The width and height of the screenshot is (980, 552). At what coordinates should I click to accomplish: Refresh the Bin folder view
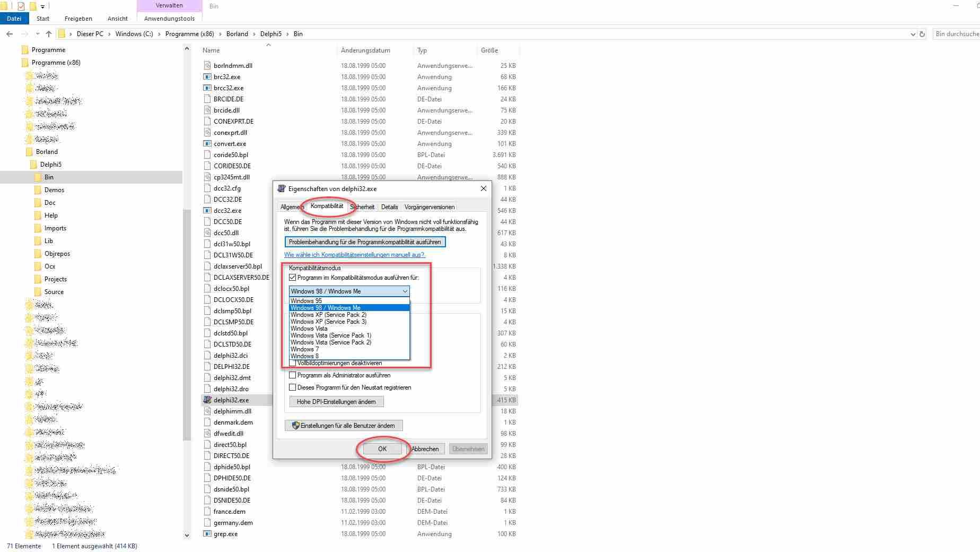coord(922,34)
